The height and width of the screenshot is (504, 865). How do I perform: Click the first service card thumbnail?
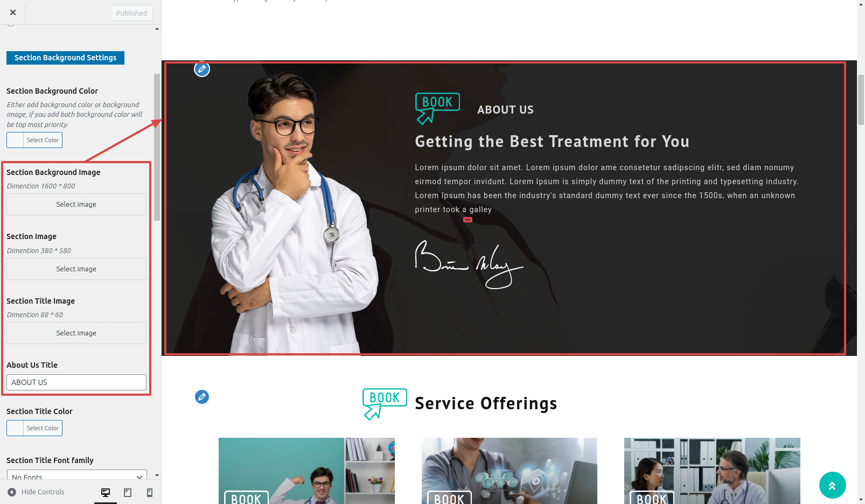[x=306, y=471]
